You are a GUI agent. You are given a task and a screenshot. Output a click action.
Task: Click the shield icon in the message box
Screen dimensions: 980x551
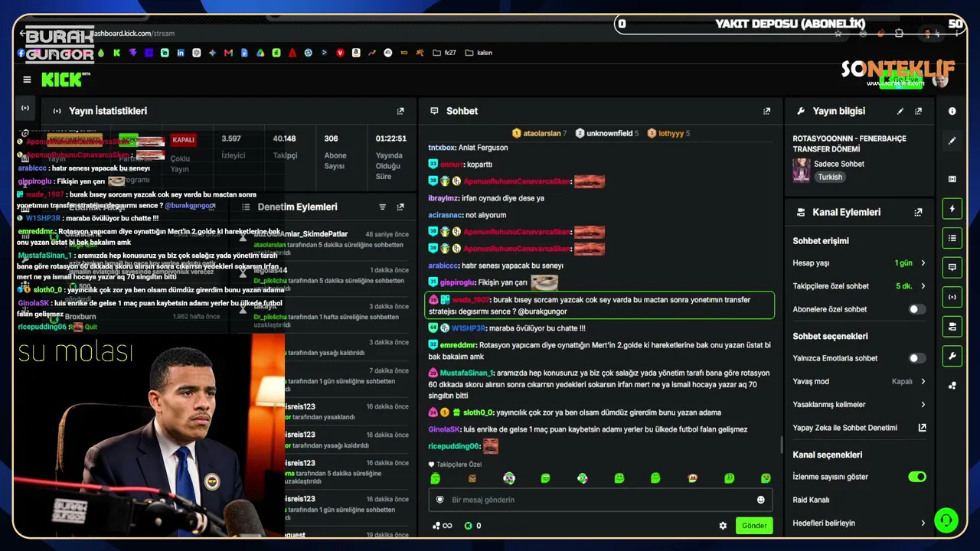(439, 500)
